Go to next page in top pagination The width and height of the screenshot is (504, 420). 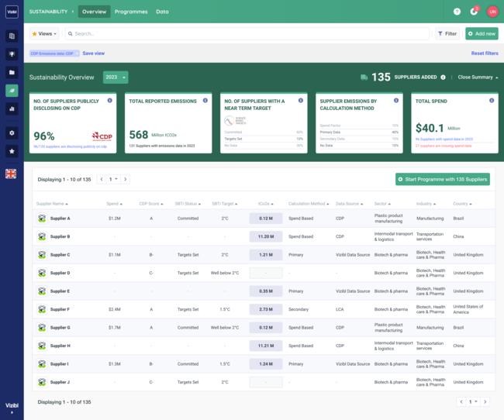coord(126,179)
